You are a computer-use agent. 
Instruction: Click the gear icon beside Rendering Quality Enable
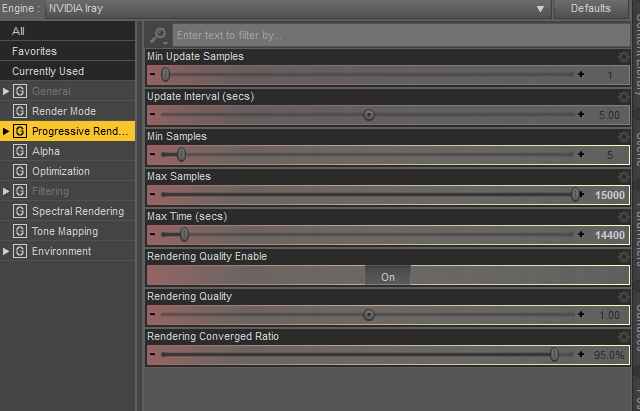point(625,257)
